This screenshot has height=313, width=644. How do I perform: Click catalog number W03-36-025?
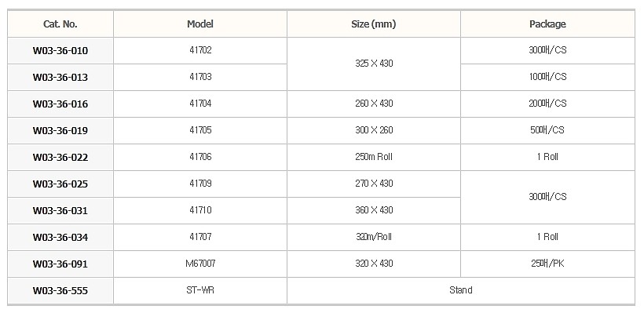click(60, 184)
